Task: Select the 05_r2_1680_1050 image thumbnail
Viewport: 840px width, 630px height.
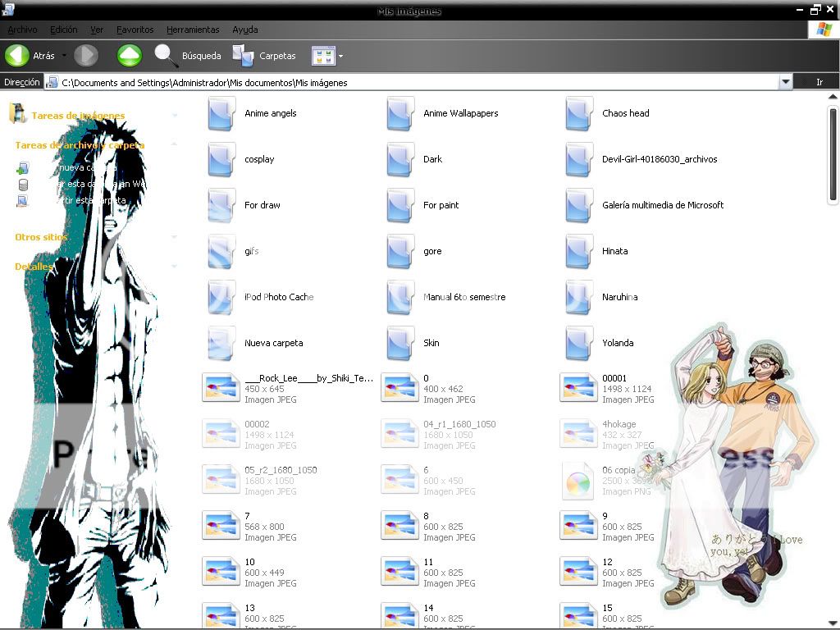Action: (x=221, y=479)
